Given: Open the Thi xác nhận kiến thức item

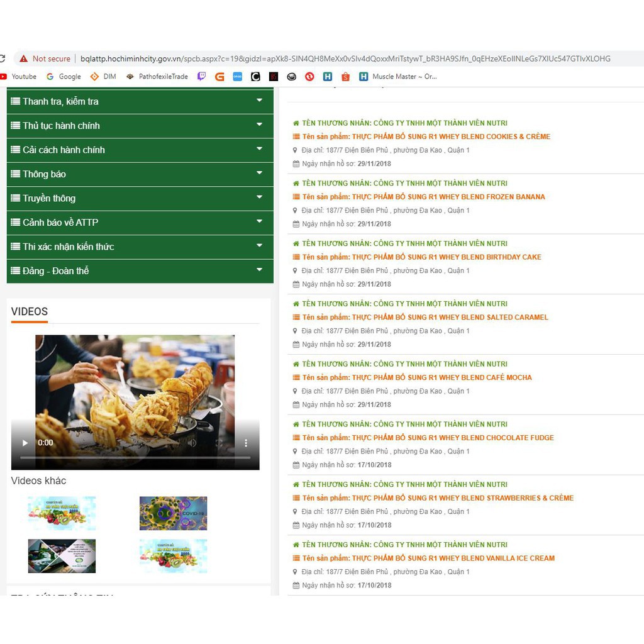Looking at the screenshot, I should (140, 247).
